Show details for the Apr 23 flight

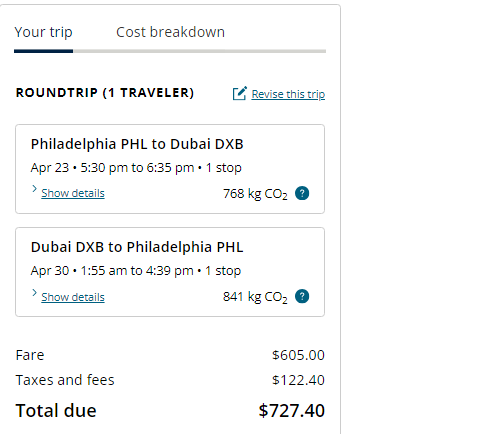click(x=73, y=193)
